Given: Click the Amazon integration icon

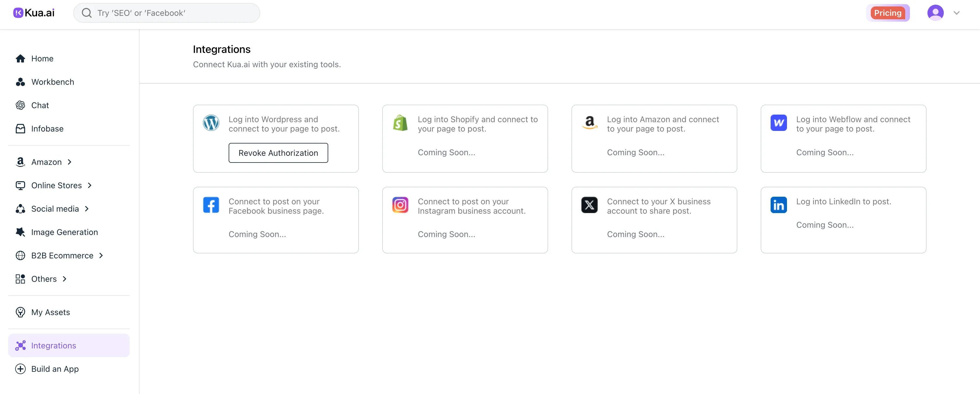Looking at the screenshot, I should click(x=589, y=122).
